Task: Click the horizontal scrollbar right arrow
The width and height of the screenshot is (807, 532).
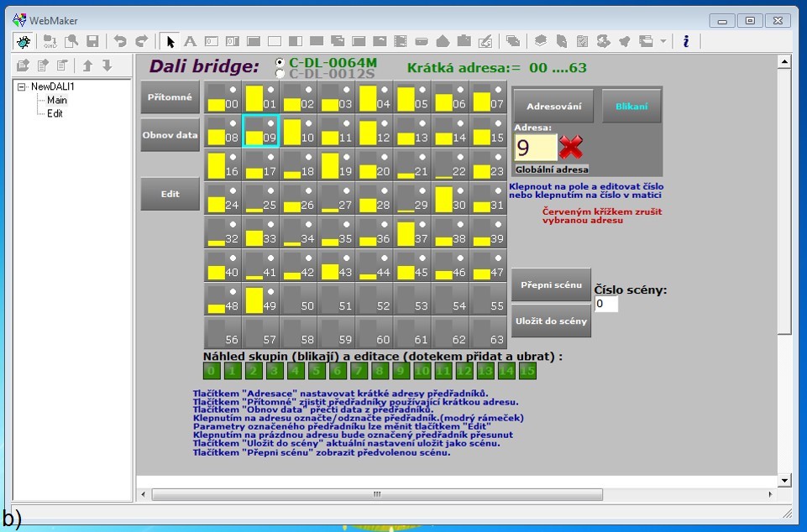Action: click(x=770, y=494)
